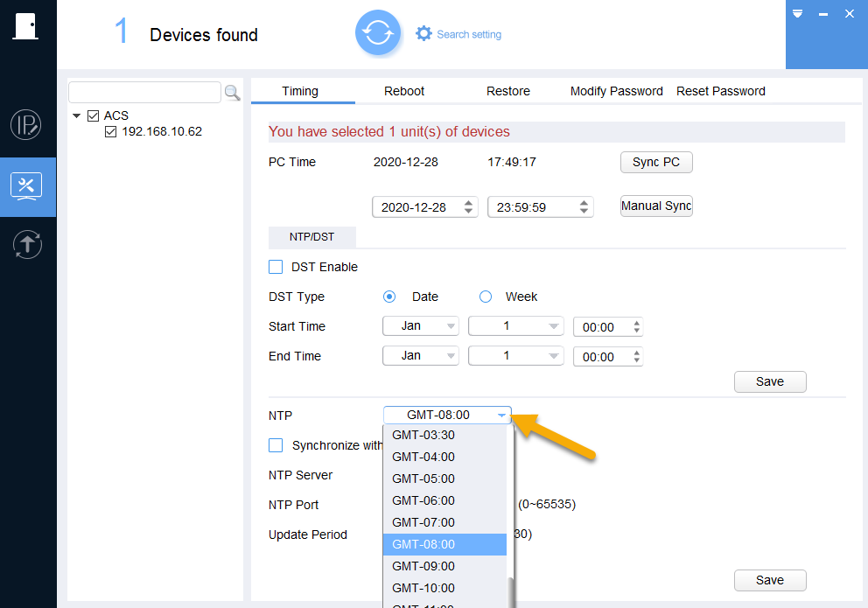Open the Start Time month dropdown

coord(421,326)
